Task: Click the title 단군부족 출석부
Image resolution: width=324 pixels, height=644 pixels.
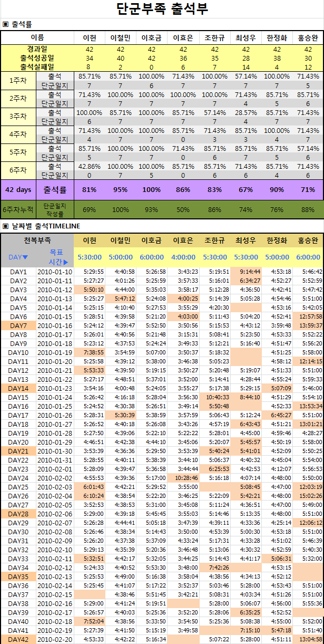Action: 162,9
